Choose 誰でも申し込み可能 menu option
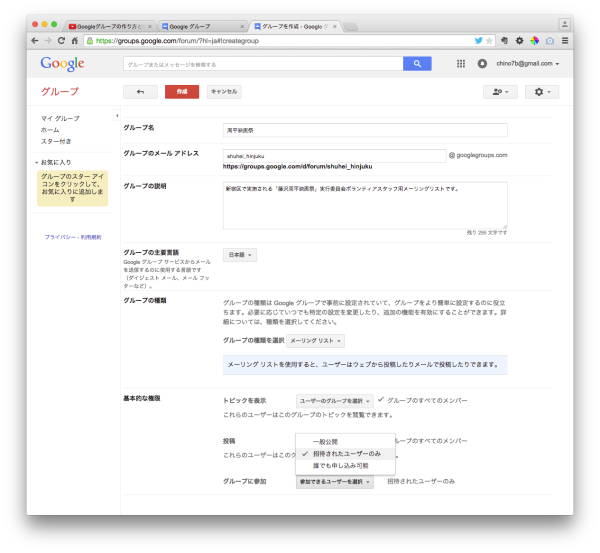The height and width of the screenshot is (553, 600). 345,466
